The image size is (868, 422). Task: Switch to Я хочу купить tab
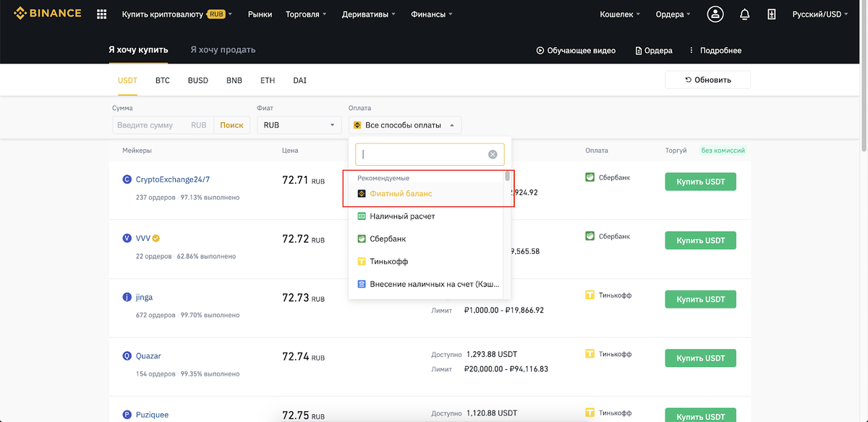tap(138, 50)
